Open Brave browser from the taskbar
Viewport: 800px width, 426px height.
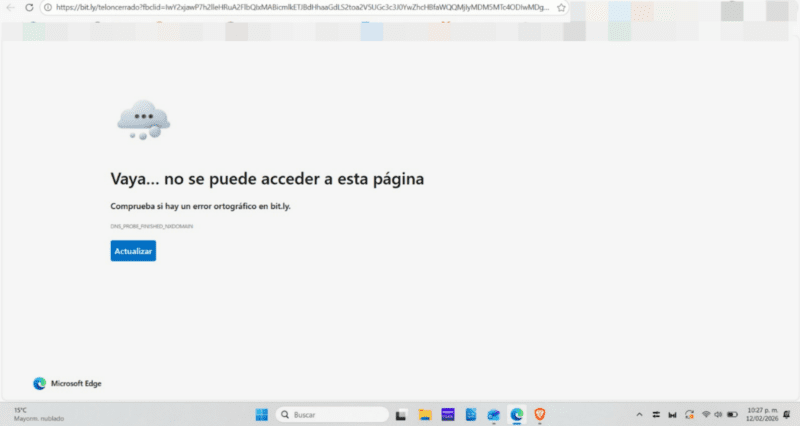[540, 414]
